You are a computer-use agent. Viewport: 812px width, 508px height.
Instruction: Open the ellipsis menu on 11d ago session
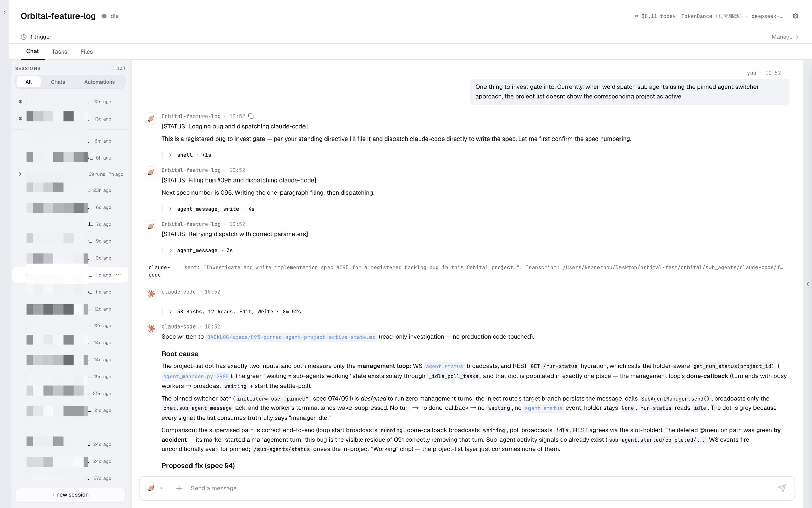[x=119, y=275]
